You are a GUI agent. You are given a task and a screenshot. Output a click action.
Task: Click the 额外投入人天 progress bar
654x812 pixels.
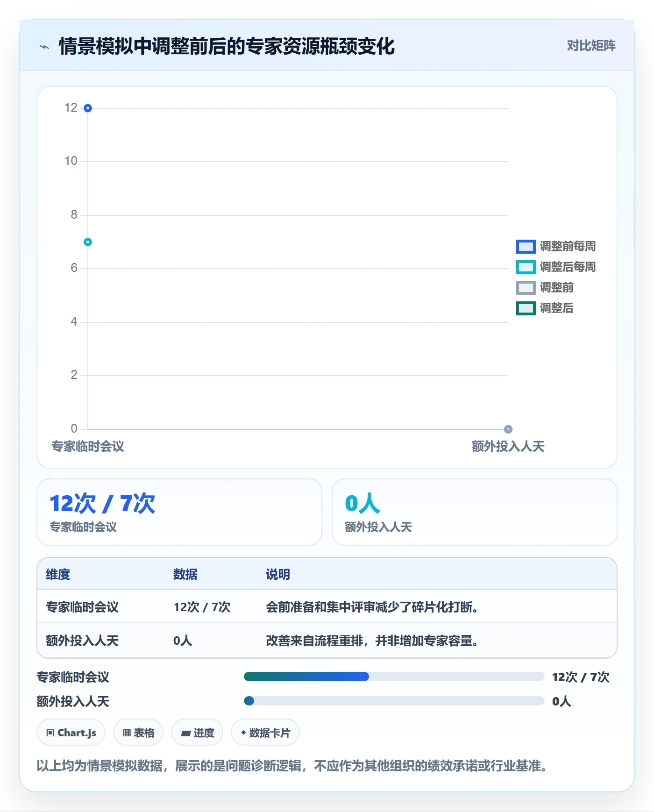tap(394, 701)
